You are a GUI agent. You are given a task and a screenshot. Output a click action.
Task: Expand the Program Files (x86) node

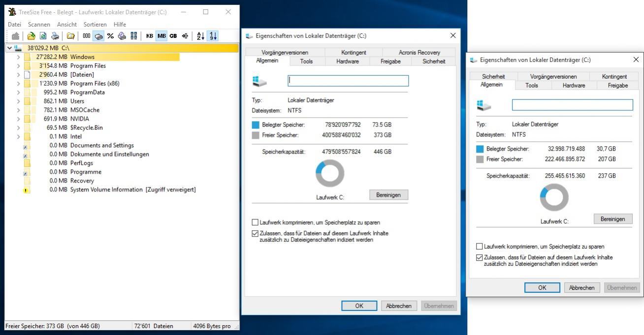click(19, 84)
